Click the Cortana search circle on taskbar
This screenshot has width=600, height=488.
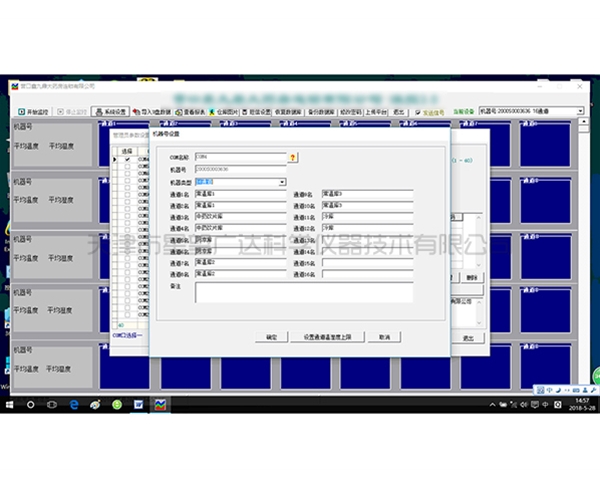click(x=31, y=404)
